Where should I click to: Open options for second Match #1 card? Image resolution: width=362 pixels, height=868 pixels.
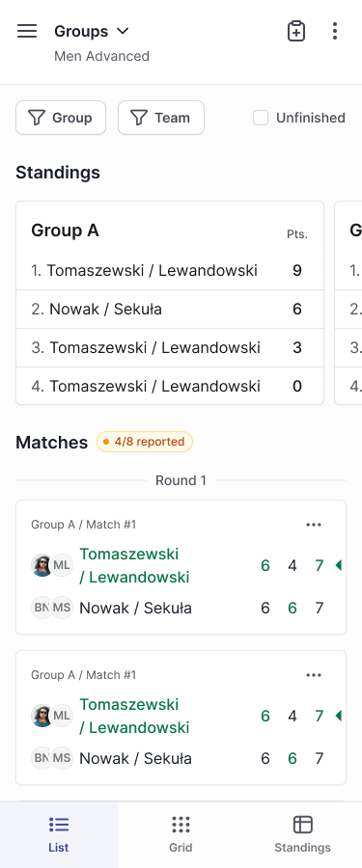click(314, 675)
